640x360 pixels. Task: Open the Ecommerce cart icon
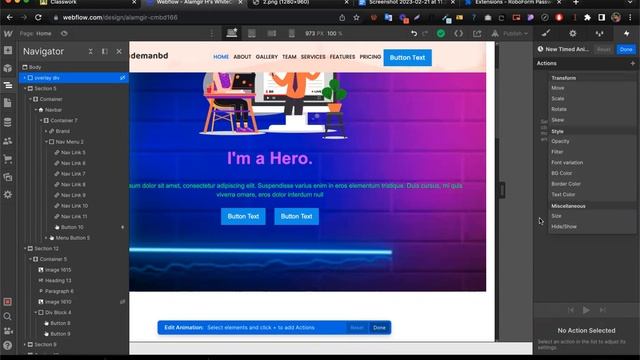click(x=8, y=159)
